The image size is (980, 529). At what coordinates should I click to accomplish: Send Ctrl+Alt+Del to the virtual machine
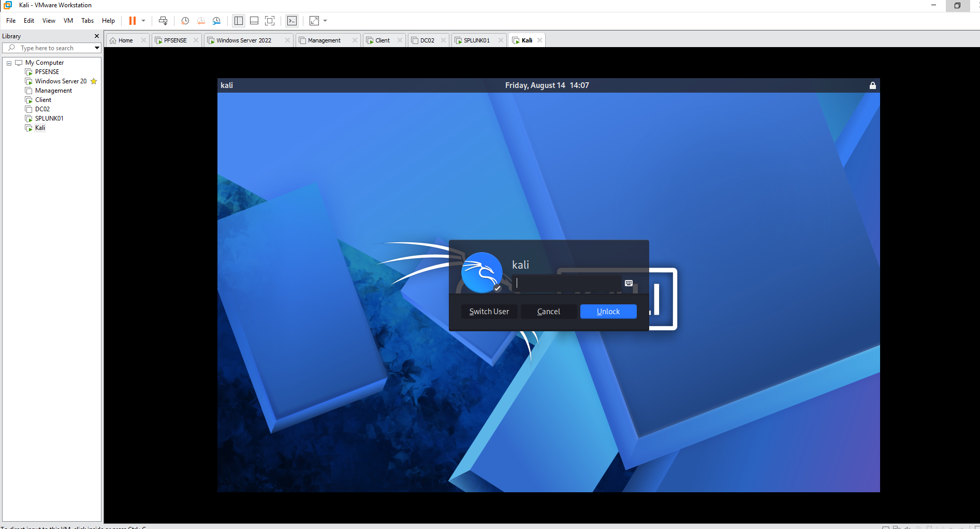(163, 21)
